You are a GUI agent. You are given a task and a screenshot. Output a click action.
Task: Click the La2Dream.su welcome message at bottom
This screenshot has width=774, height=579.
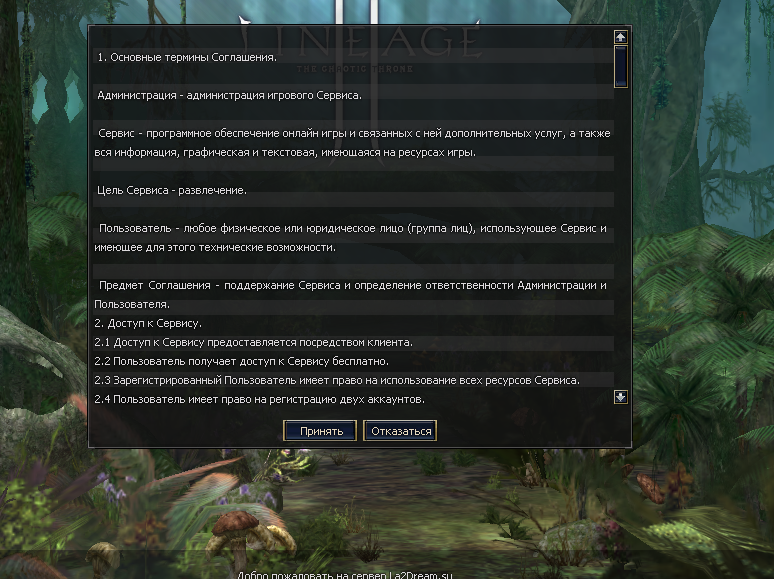pyautogui.click(x=345, y=575)
